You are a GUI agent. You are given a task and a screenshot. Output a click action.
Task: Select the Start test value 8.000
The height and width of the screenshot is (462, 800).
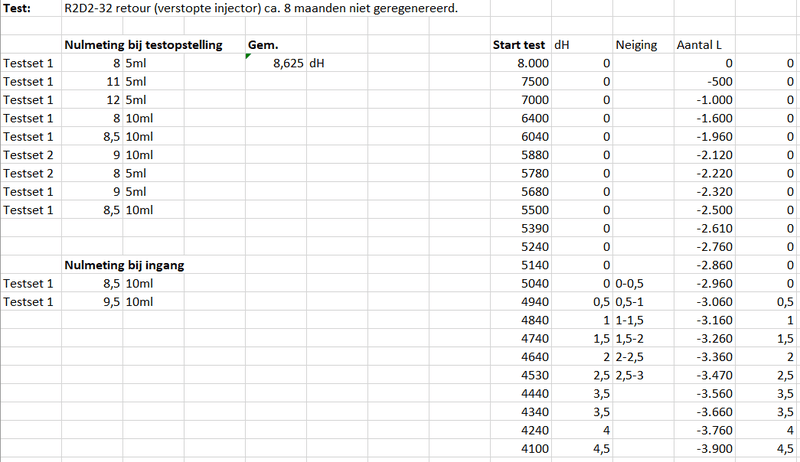click(533, 63)
